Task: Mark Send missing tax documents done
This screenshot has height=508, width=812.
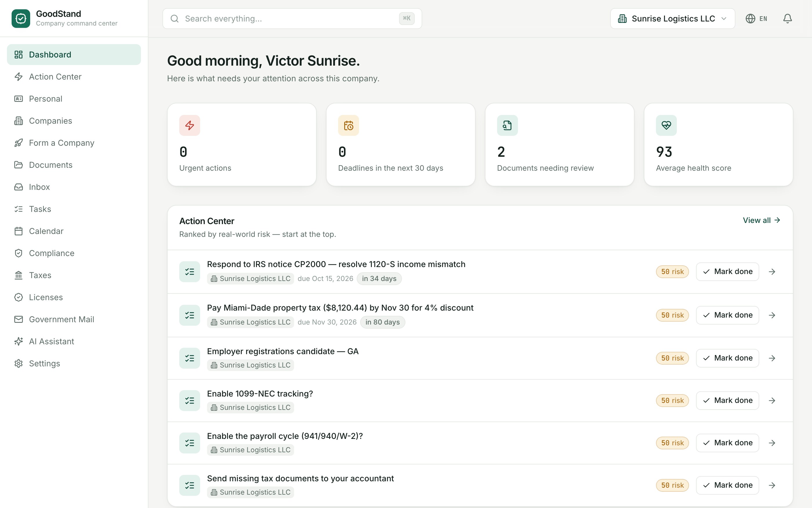Action: pos(727,485)
